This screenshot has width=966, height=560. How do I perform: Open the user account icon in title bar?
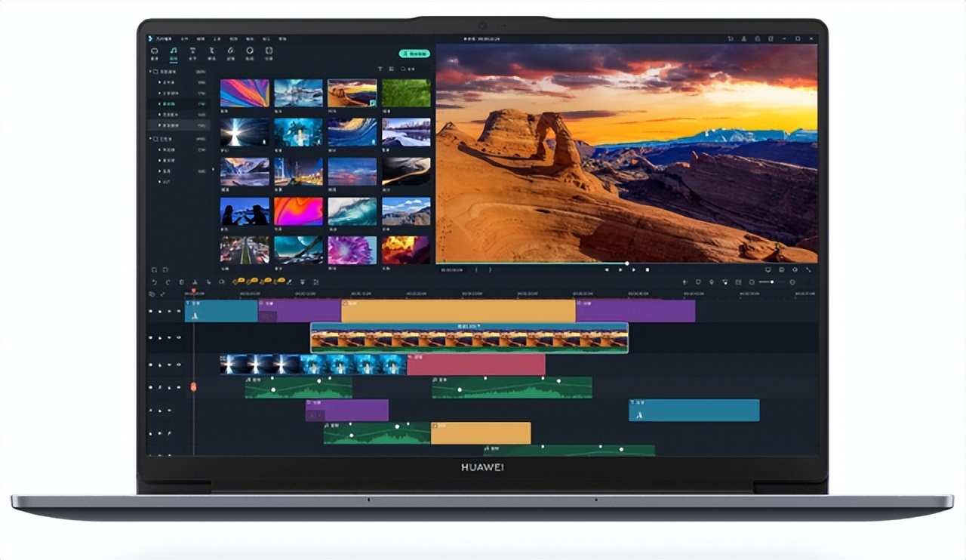click(x=744, y=38)
